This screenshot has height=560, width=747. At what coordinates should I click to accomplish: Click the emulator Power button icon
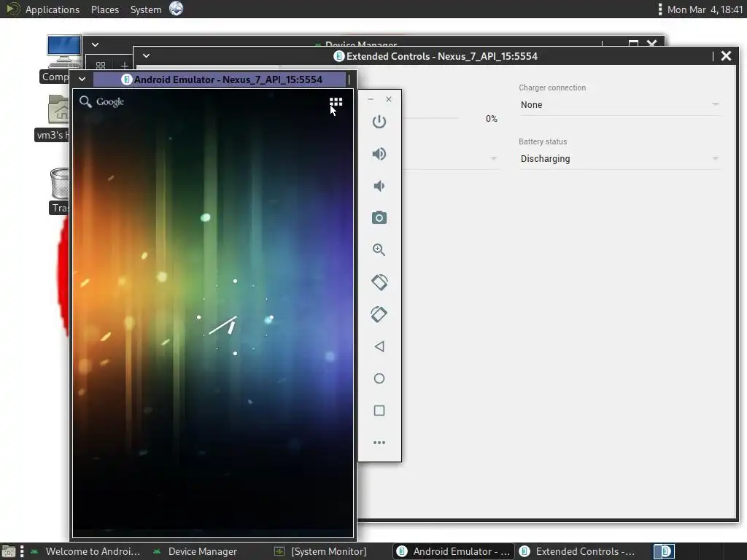click(x=379, y=122)
